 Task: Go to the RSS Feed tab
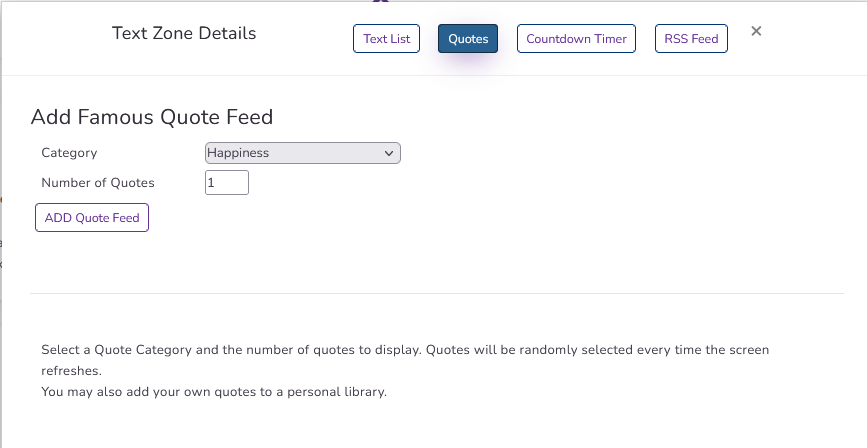coord(691,39)
